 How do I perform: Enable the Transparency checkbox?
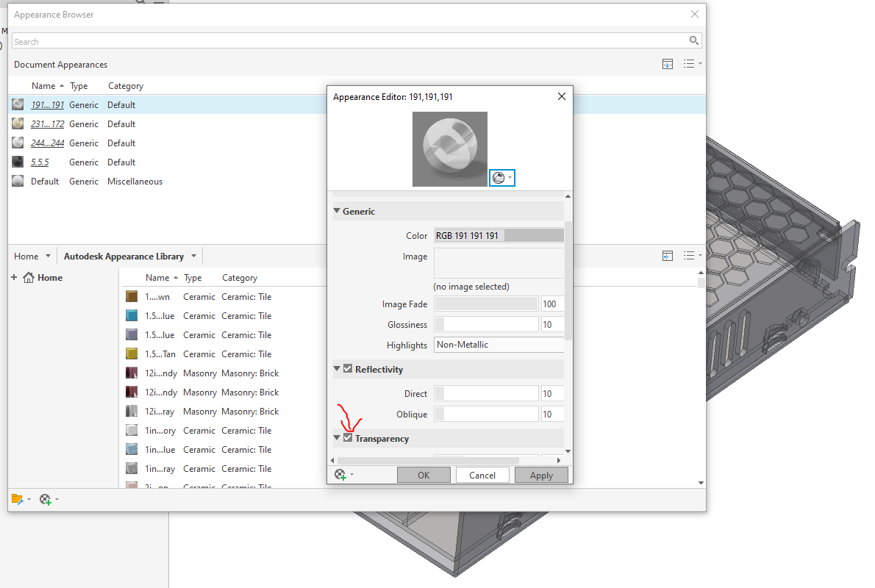(x=347, y=438)
